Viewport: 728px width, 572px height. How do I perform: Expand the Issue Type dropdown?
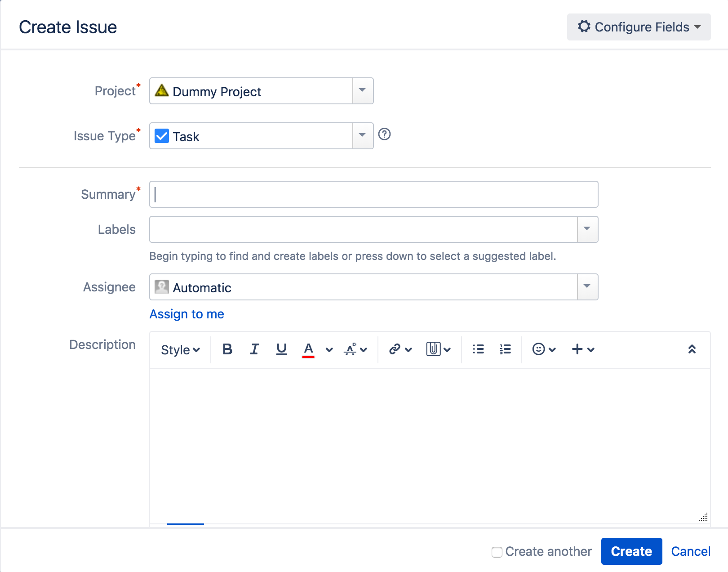(362, 136)
